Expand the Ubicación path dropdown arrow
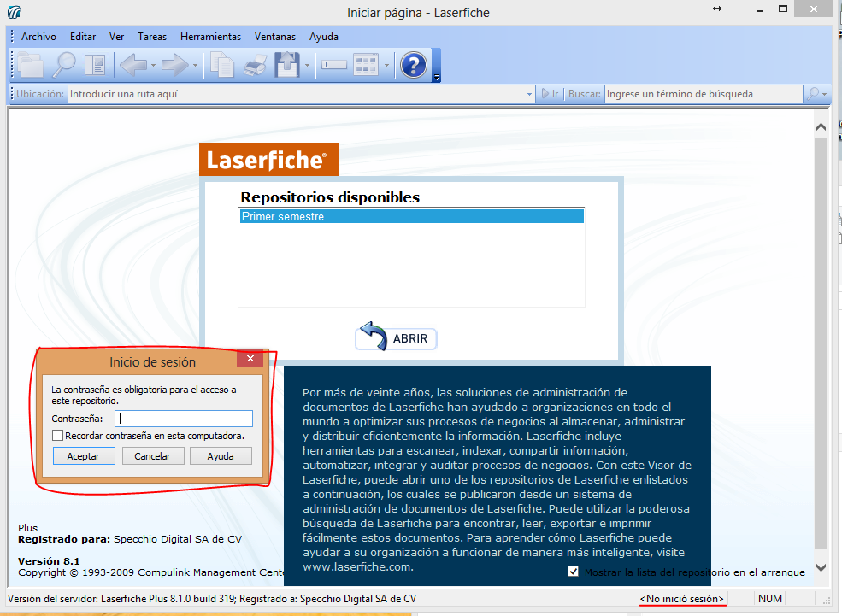 click(528, 94)
